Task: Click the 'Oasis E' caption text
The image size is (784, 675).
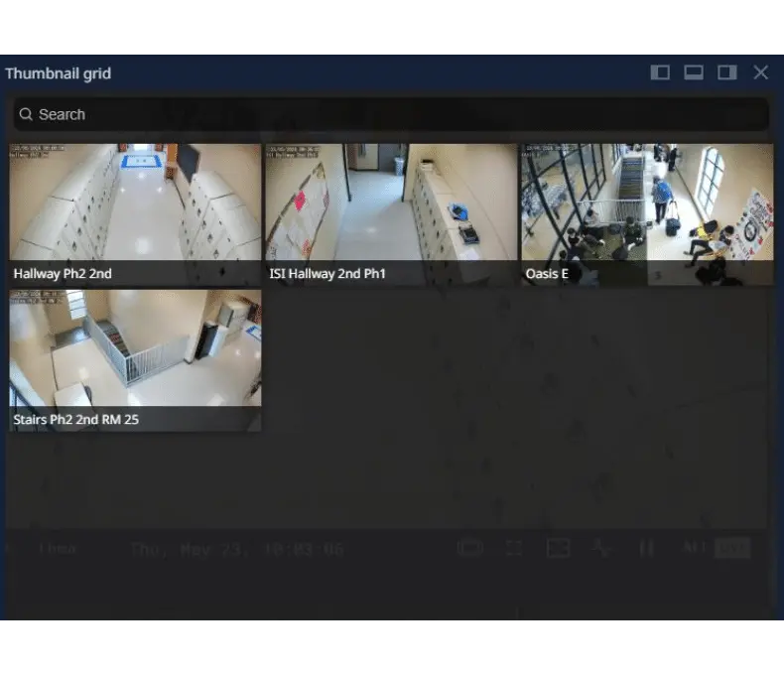Action: point(547,274)
